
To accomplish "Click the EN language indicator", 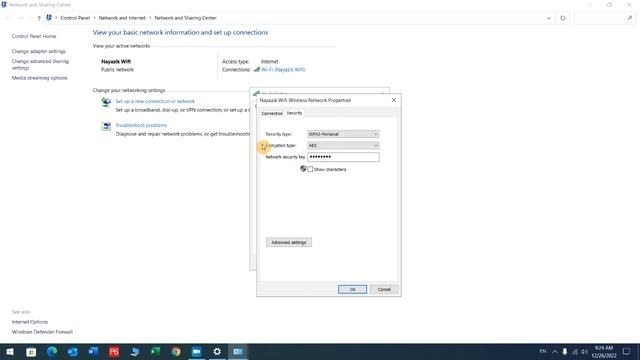I will [543, 351].
